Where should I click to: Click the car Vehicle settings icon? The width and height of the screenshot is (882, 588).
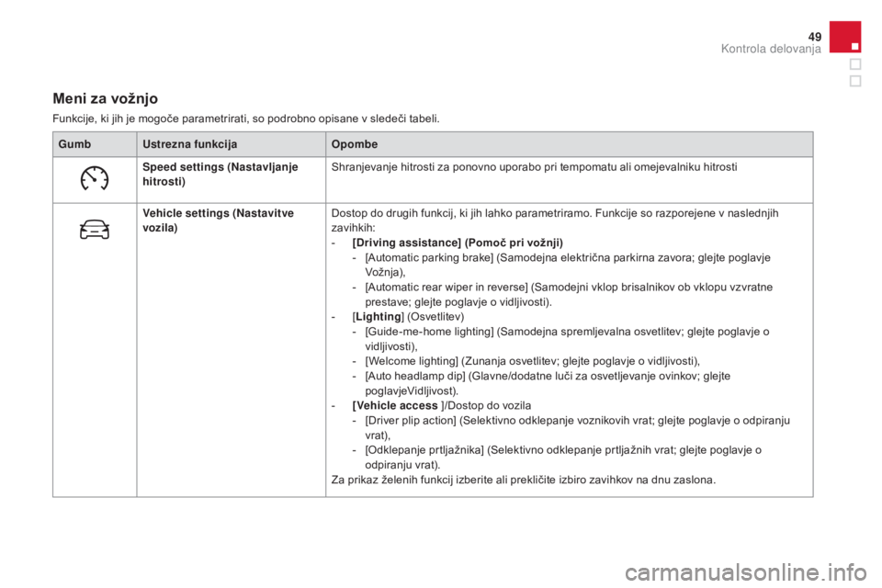pos(95,230)
